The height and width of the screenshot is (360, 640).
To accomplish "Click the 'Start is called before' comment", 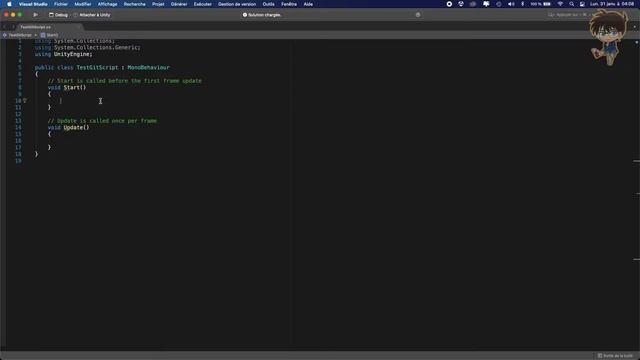I will (x=124, y=81).
